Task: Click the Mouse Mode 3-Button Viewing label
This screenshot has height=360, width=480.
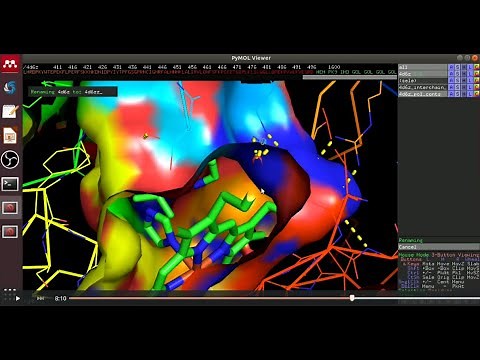Action: [439, 255]
